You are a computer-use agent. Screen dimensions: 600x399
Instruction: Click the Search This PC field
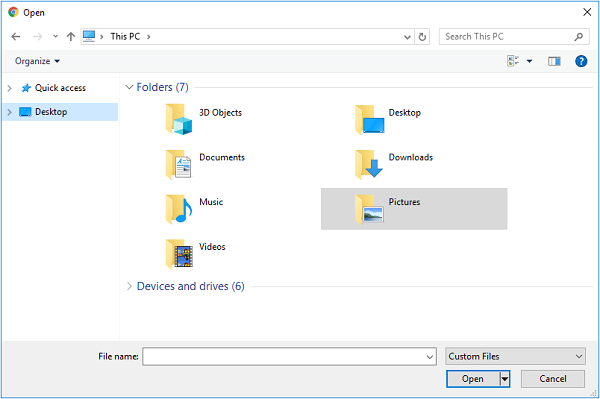coord(514,37)
